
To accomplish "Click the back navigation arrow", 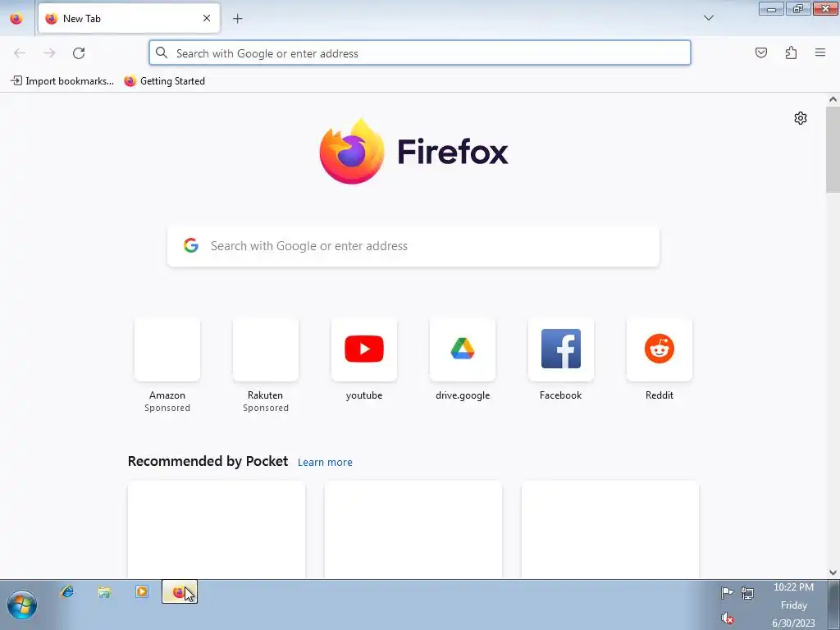I will (20, 53).
